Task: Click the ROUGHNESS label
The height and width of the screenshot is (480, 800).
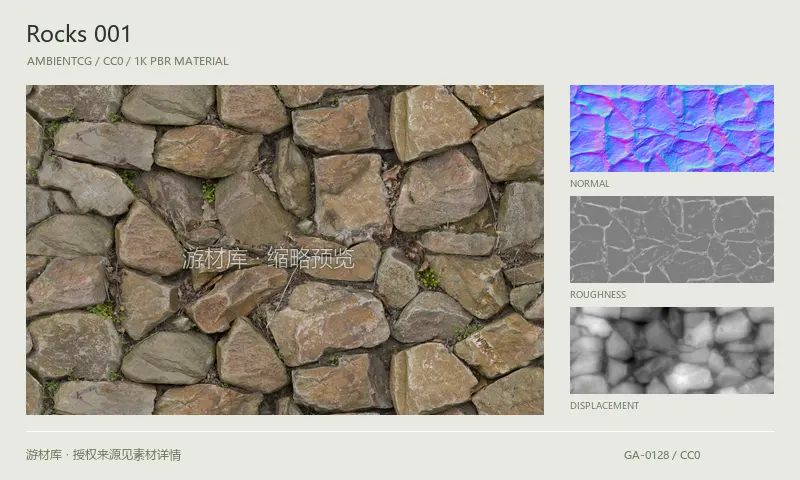Action: pos(598,294)
